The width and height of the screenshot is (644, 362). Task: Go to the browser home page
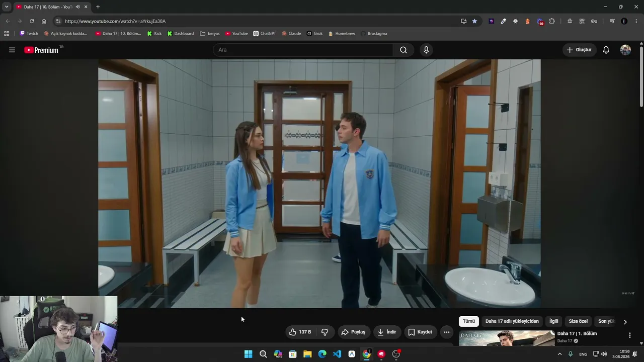[x=44, y=21]
